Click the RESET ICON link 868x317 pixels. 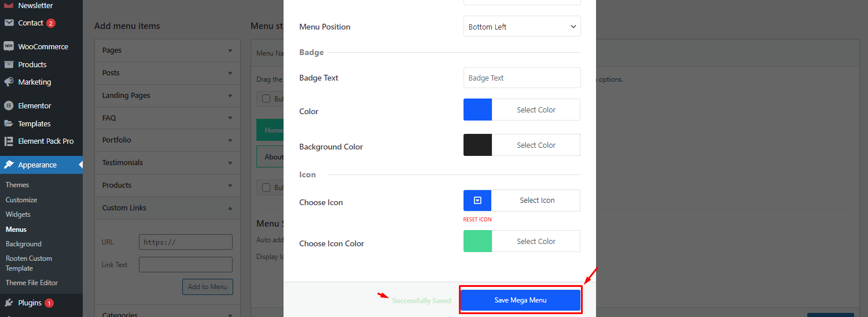pyautogui.click(x=477, y=220)
